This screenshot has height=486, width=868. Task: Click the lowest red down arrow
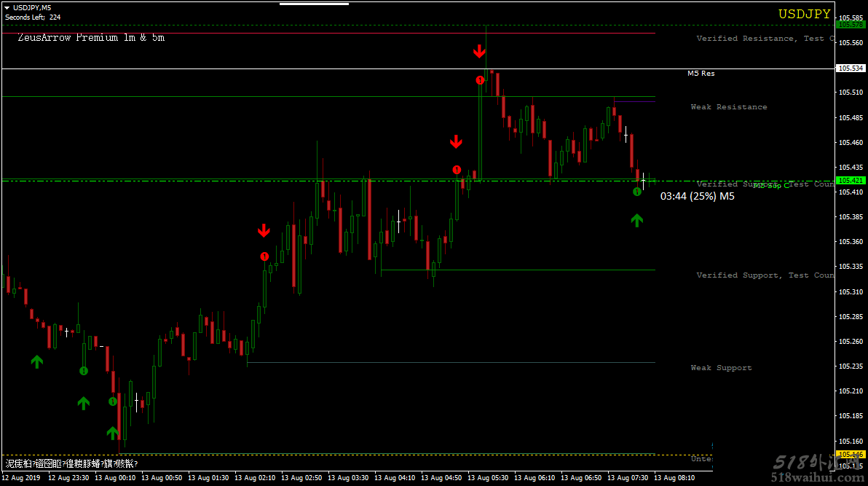pos(264,230)
